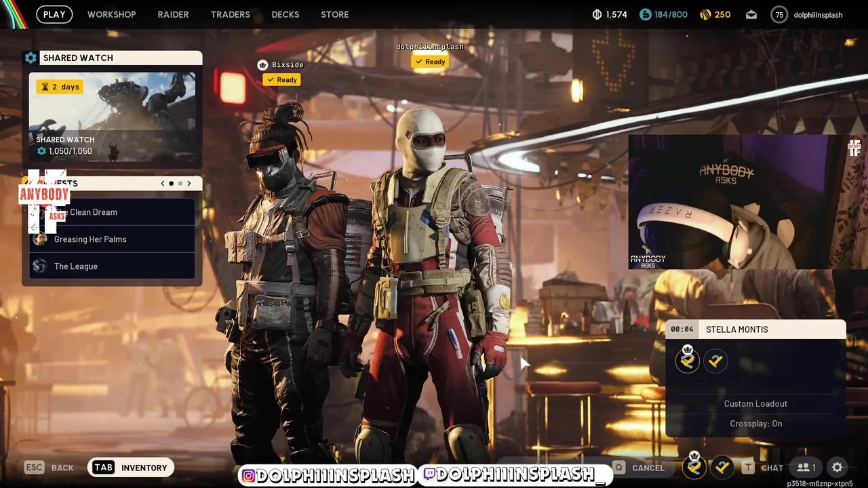Click the ESC Back button
This screenshot has width=868, height=488.
coord(49,468)
